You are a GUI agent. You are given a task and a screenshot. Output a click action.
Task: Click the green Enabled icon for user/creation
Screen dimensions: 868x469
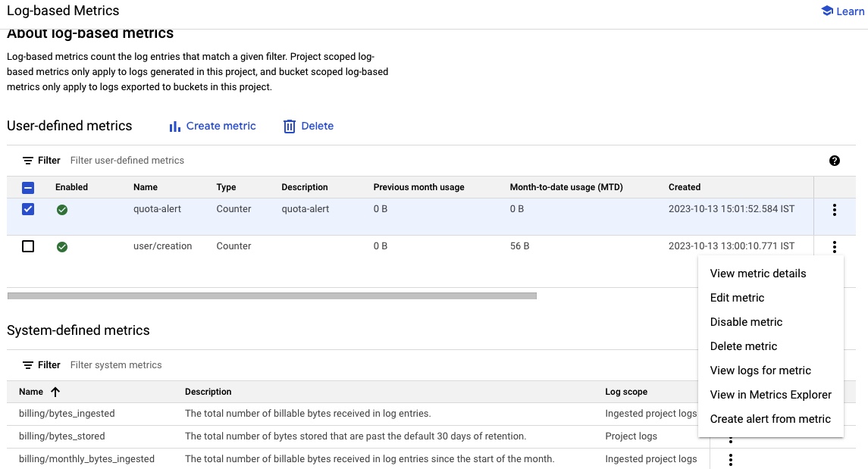click(x=63, y=245)
